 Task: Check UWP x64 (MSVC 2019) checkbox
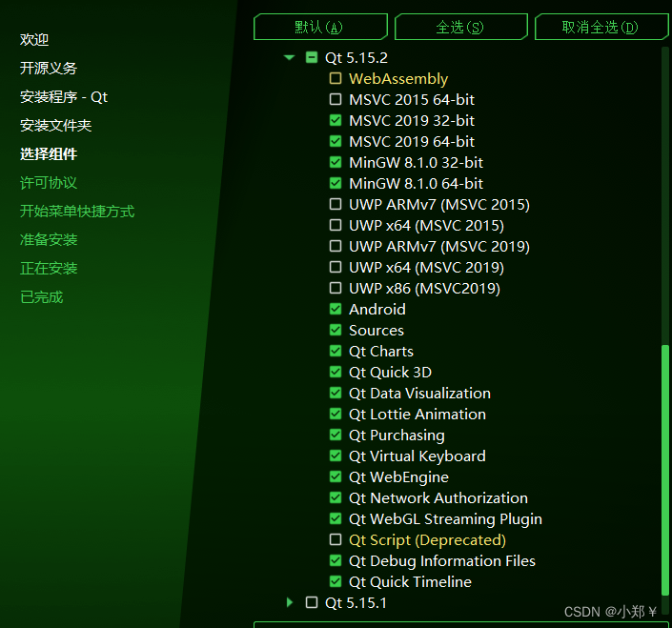pyautogui.click(x=336, y=268)
